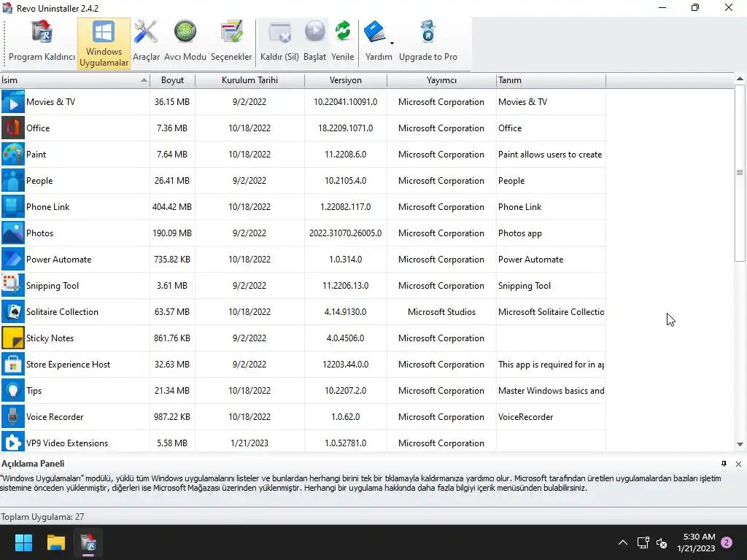Open the Windows Start menu
The height and width of the screenshot is (560, 747).
pos(23,542)
